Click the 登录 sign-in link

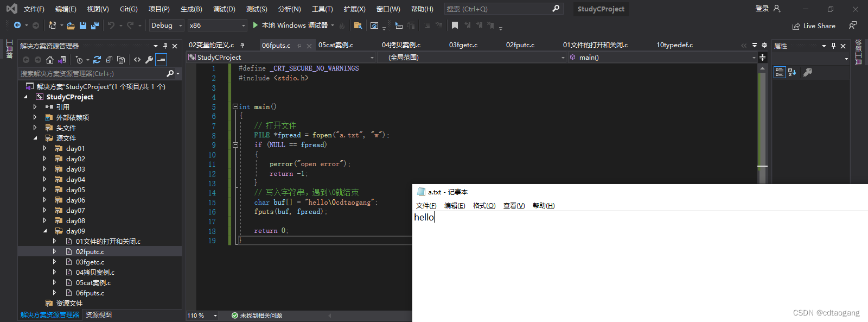762,9
